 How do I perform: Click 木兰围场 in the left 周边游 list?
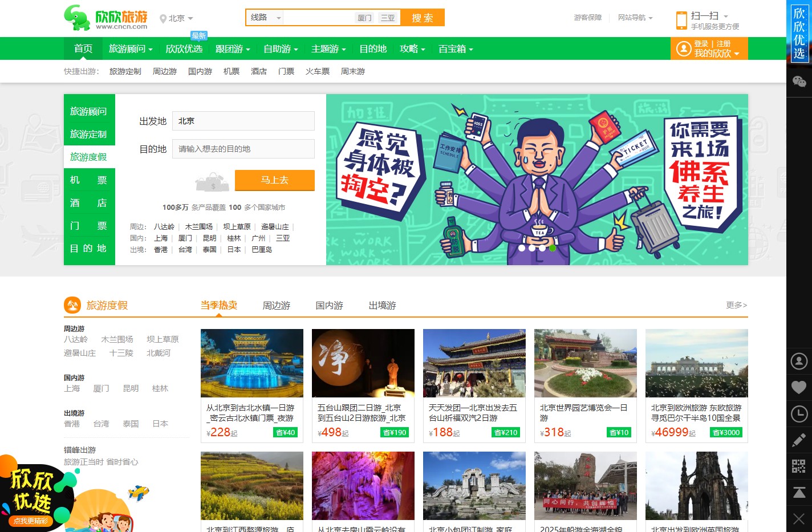coord(117,339)
